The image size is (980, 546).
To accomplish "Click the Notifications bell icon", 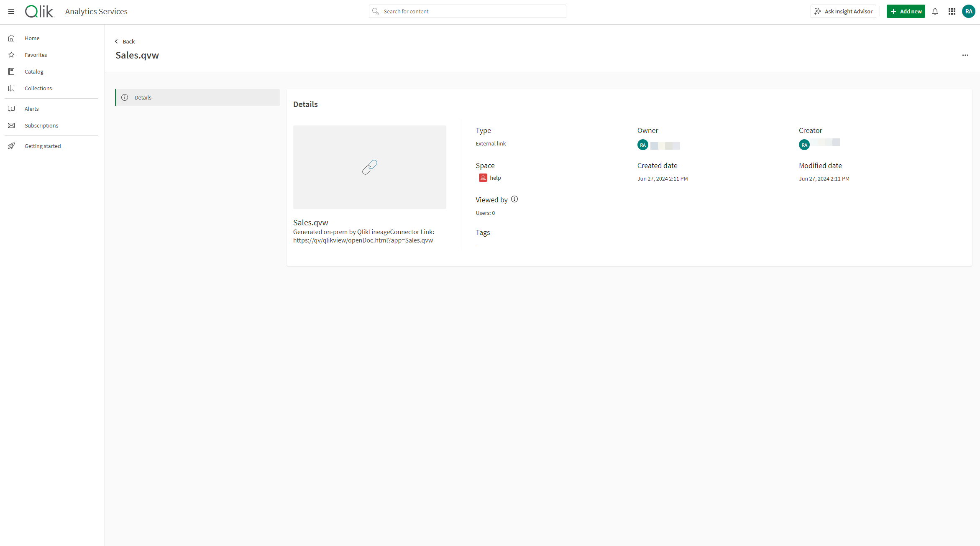I will (x=935, y=11).
